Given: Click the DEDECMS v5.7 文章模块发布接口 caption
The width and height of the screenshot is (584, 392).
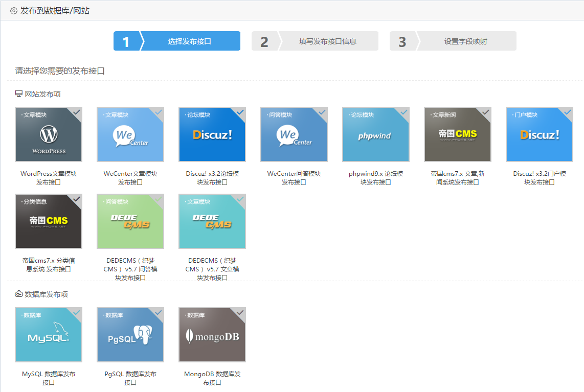Looking at the screenshot, I should point(212,269).
